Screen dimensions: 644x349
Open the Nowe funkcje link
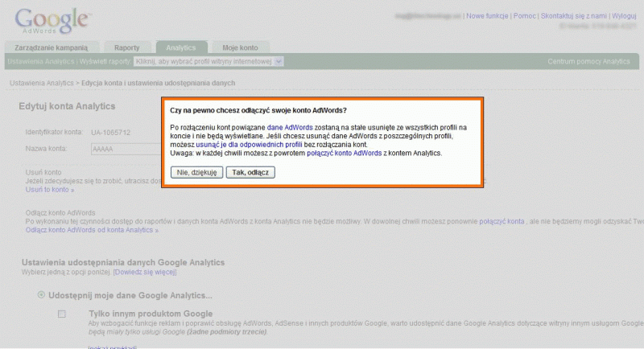click(x=487, y=16)
